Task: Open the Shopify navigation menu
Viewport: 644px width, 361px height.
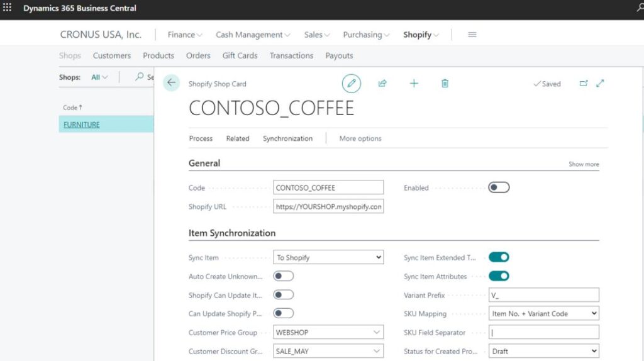Action: click(x=421, y=35)
